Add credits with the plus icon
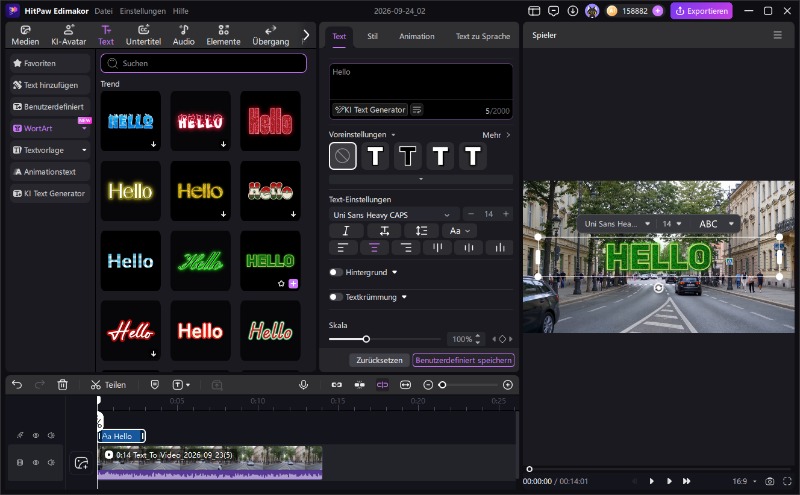The width and height of the screenshot is (800, 495). click(658, 11)
